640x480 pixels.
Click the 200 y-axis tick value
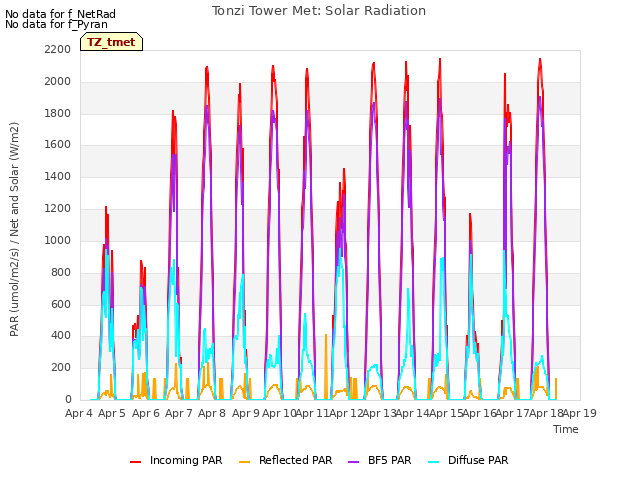(61, 367)
